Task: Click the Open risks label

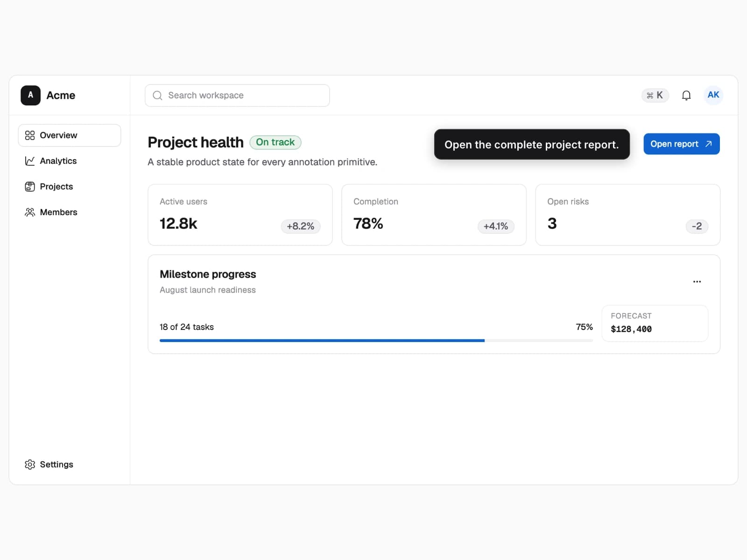Action: pyautogui.click(x=568, y=202)
